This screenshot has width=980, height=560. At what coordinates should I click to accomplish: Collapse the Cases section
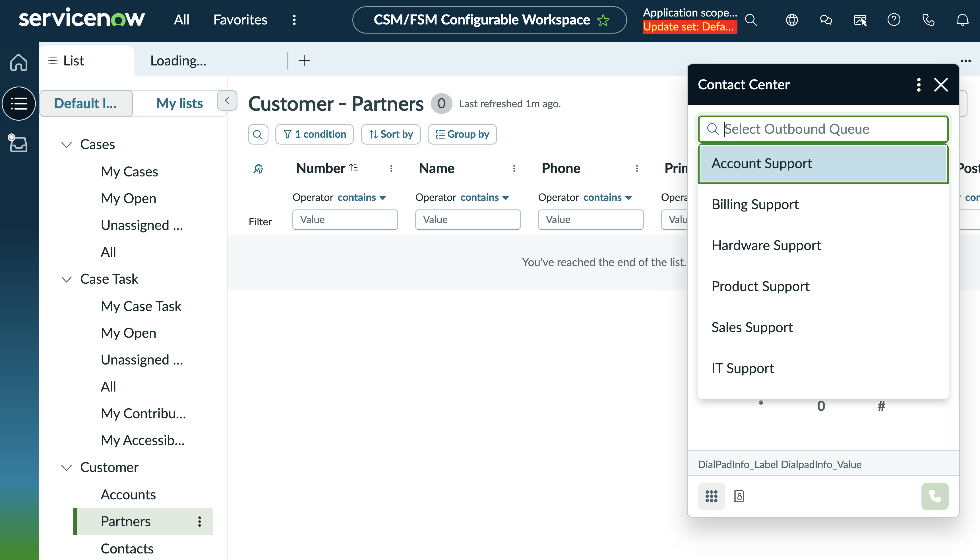[x=67, y=145]
